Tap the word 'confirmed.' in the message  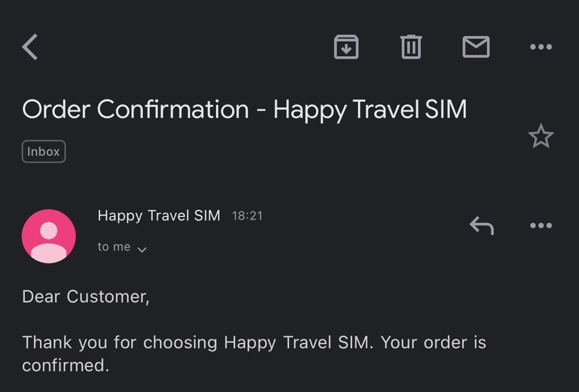pos(66,365)
